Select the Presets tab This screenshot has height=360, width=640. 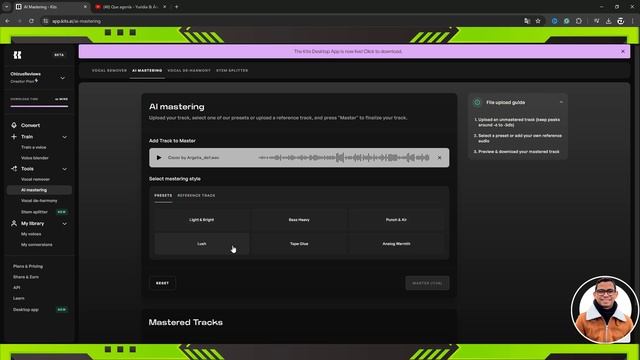pos(163,196)
